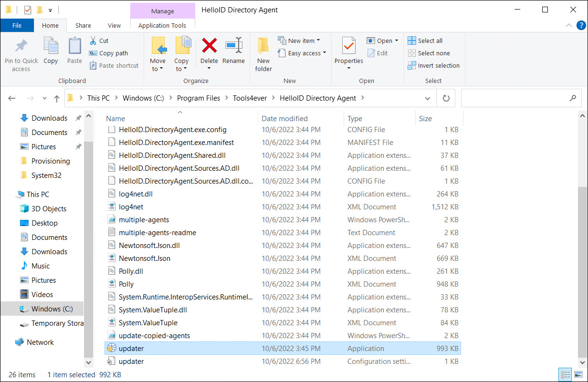Viewport: 588px width, 382px height.
Task: Click the Paste ribbon icon
Action: (74, 51)
